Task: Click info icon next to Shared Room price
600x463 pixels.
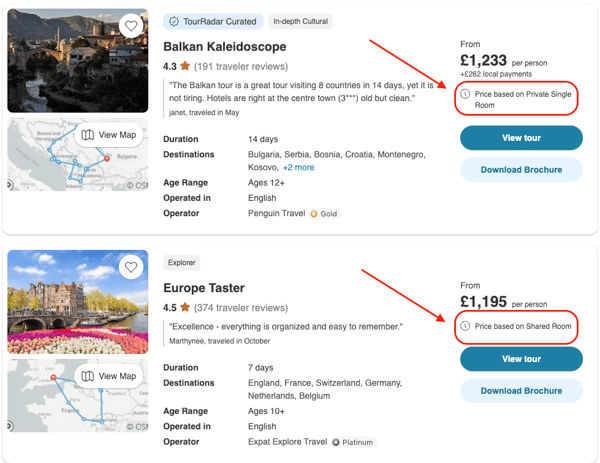Action: pos(465,326)
